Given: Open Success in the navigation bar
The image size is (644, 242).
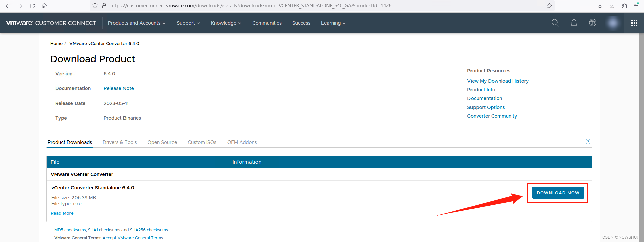Looking at the screenshot, I should [301, 23].
